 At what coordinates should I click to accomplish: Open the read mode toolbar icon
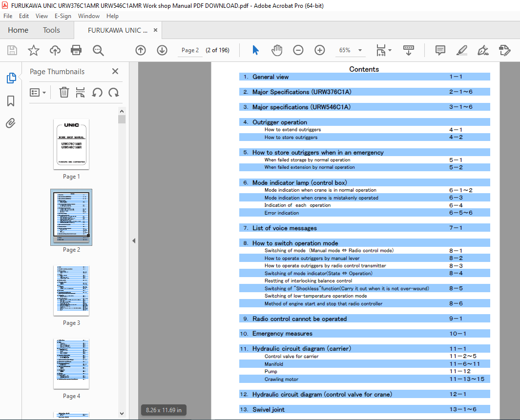[409, 50]
